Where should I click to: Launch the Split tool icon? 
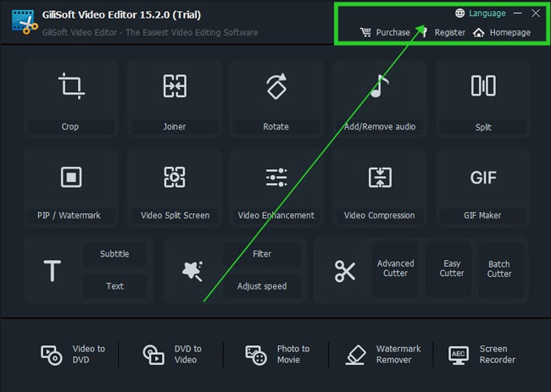pyautogui.click(x=483, y=86)
